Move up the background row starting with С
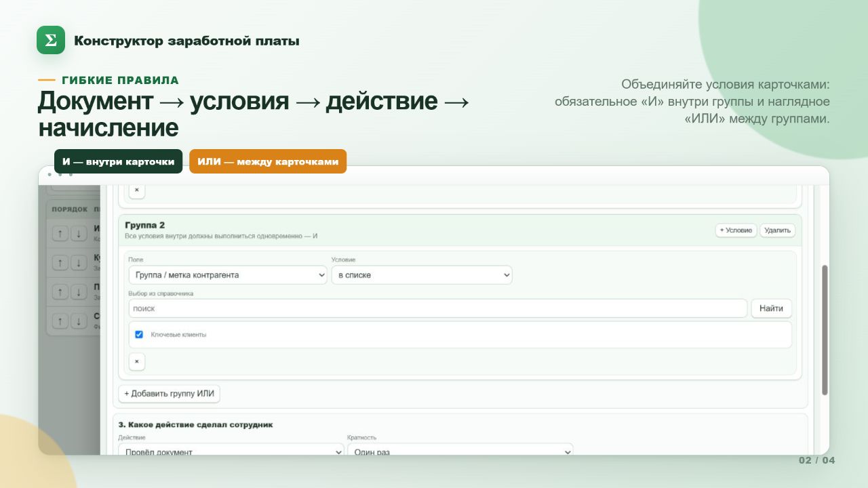The image size is (868, 488). pyautogui.click(x=60, y=320)
